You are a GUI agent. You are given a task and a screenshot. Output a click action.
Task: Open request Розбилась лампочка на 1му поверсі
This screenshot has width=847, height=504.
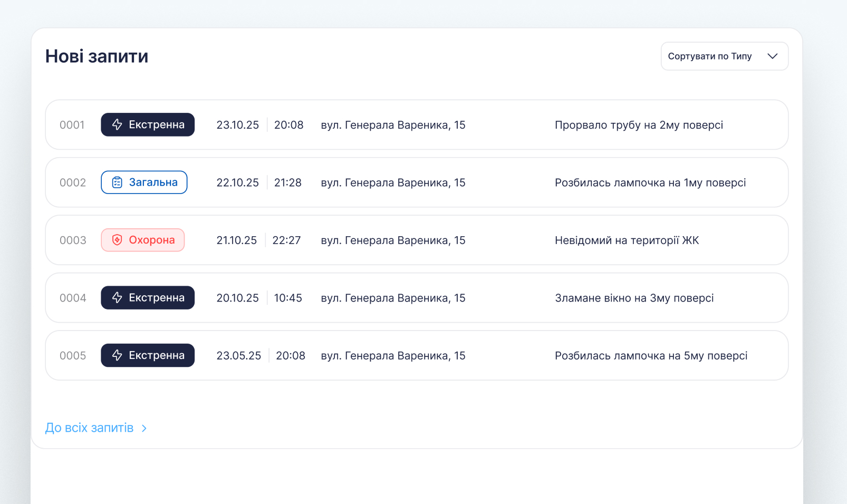417,182
